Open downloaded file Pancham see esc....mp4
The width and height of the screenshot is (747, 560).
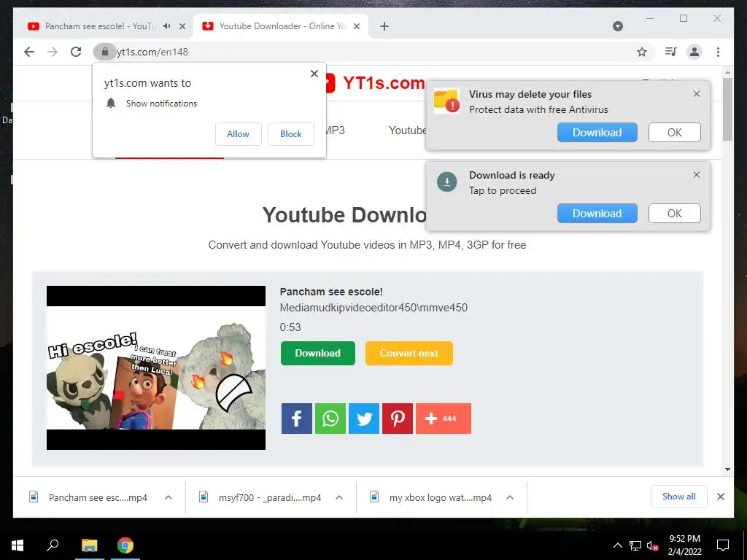(98, 497)
